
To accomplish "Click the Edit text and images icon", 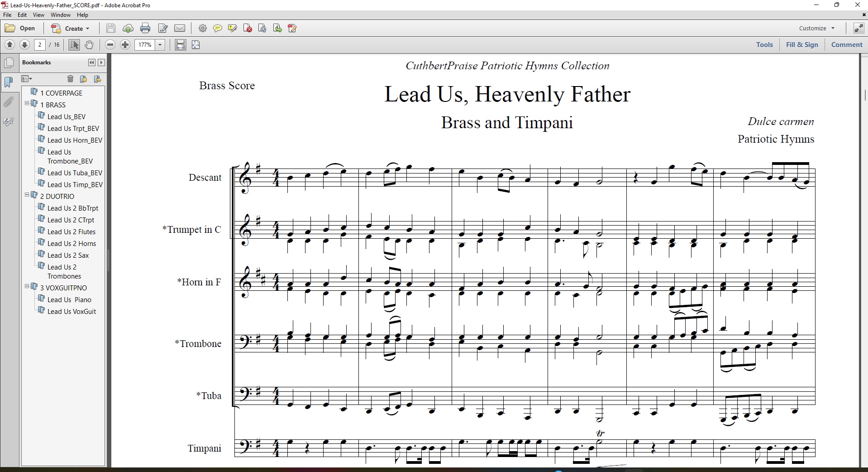I will 163,28.
